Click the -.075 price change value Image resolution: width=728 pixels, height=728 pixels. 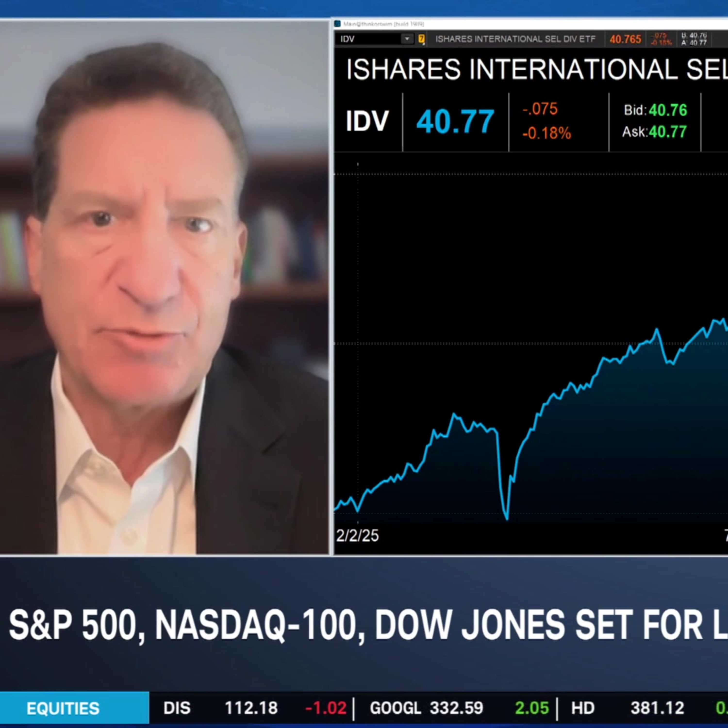coord(540,109)
